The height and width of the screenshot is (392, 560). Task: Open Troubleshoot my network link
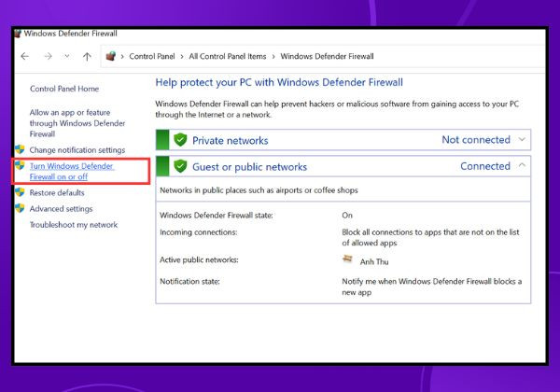tap(74, 225)
